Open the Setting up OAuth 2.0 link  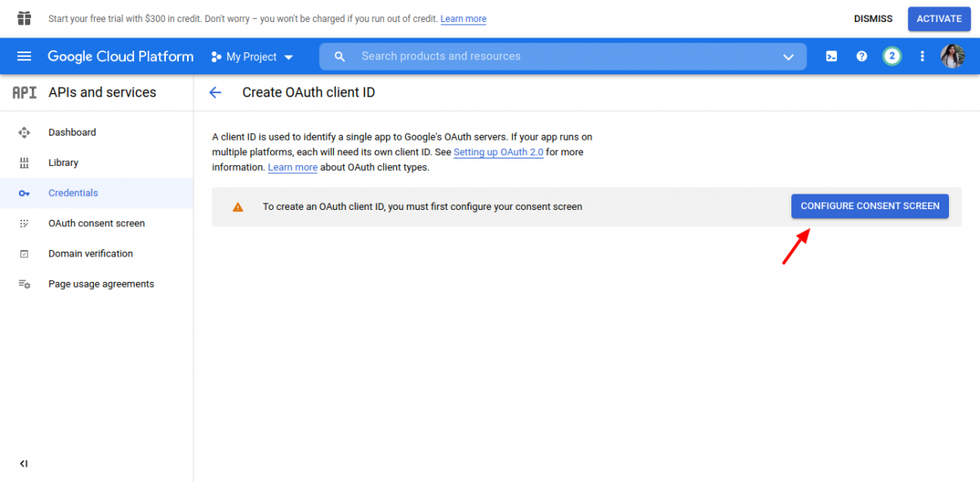tap(498, 151)
